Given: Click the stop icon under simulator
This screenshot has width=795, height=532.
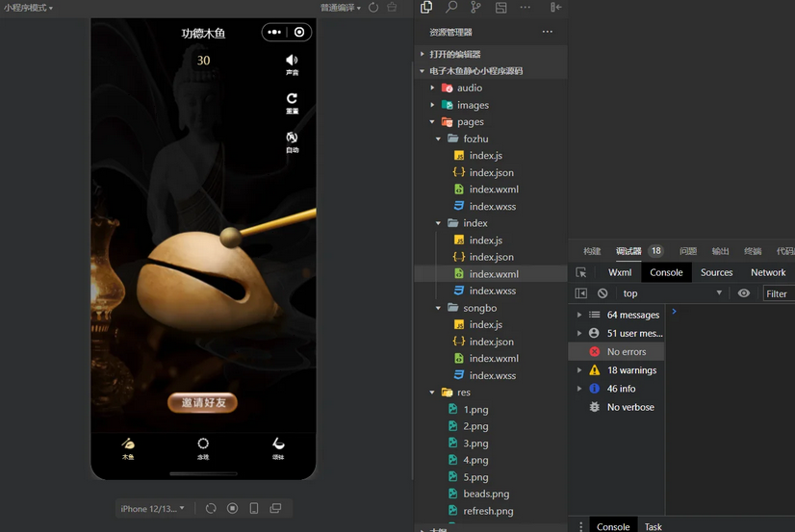Looking at the screenshot, I should (x=232, y=508).
